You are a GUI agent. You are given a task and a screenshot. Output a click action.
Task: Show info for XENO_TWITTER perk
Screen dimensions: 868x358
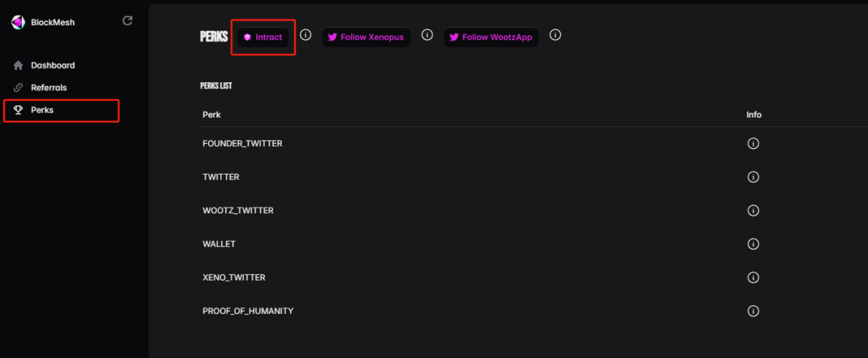click(753, 277)
